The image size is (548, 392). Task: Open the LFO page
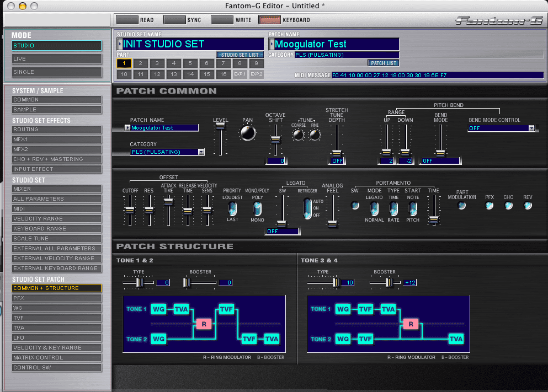[57, 337]
